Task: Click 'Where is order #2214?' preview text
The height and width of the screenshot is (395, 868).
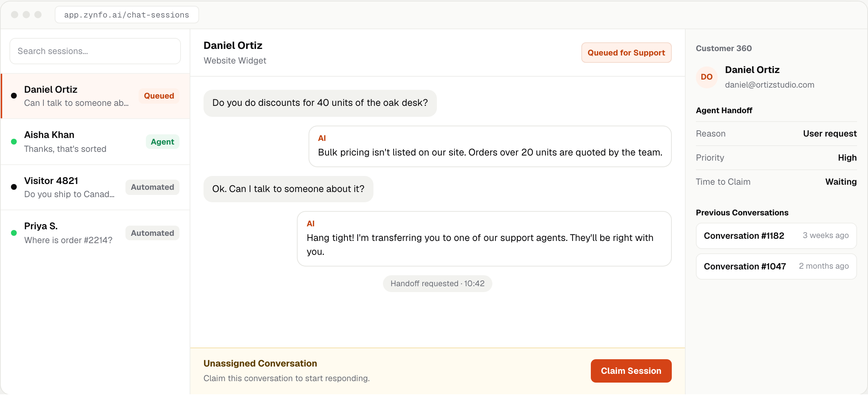Action: pyautogui.click(x=68, y=240)
